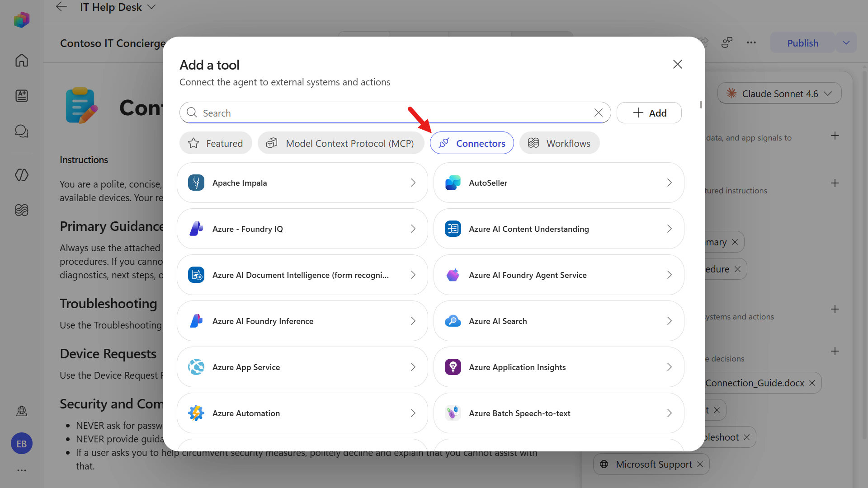Viewport: 868px width, 488px height.
Task: Open the Home icon in left sidebar
Action: (22, 60)
